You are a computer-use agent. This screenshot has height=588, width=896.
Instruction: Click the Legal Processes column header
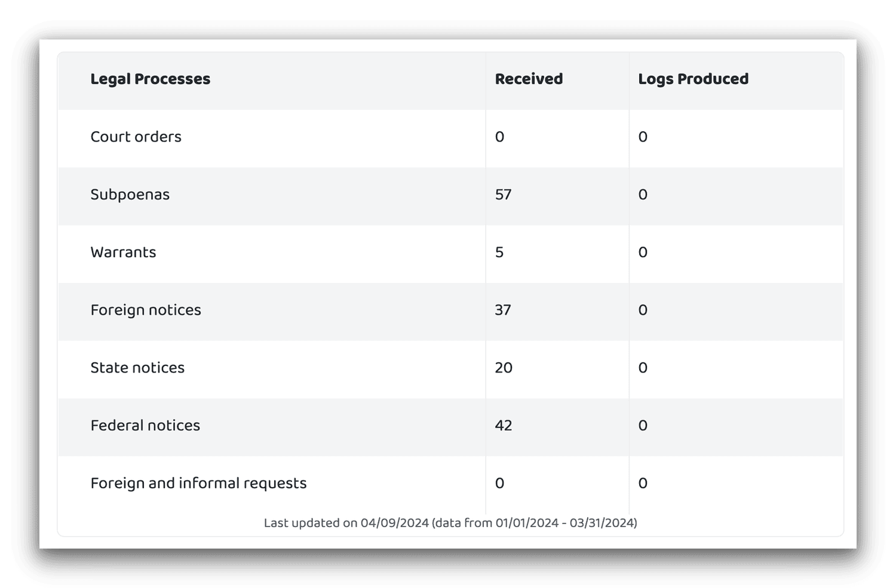tap(150, 79)
